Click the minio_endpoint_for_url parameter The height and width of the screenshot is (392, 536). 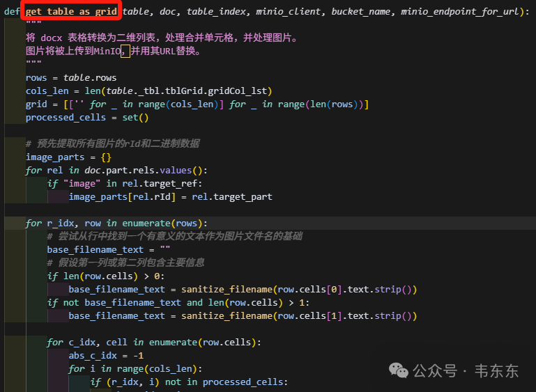pos(460,11)
